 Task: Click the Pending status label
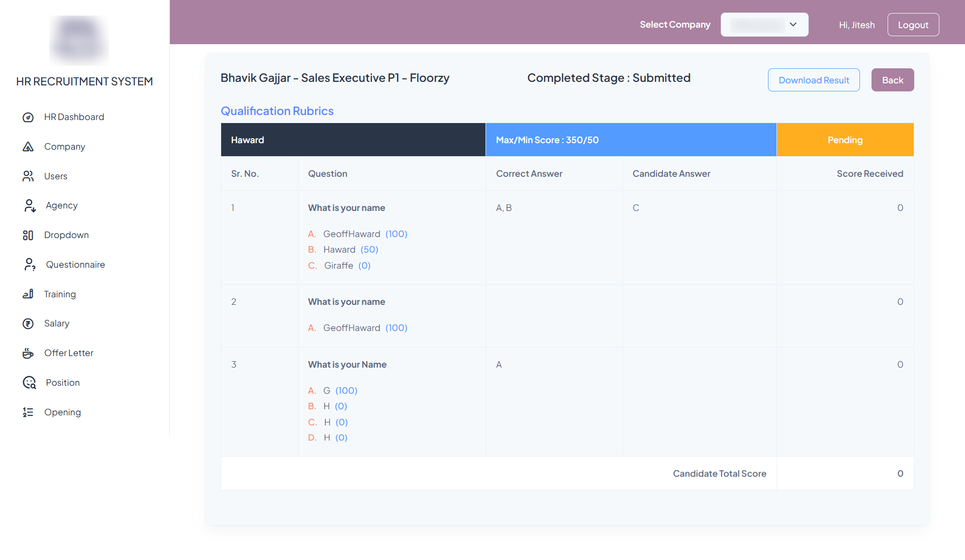click(x=845, y=140)
